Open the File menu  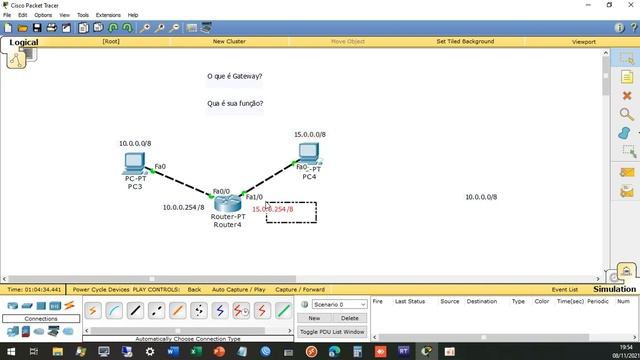coord(7,15)
